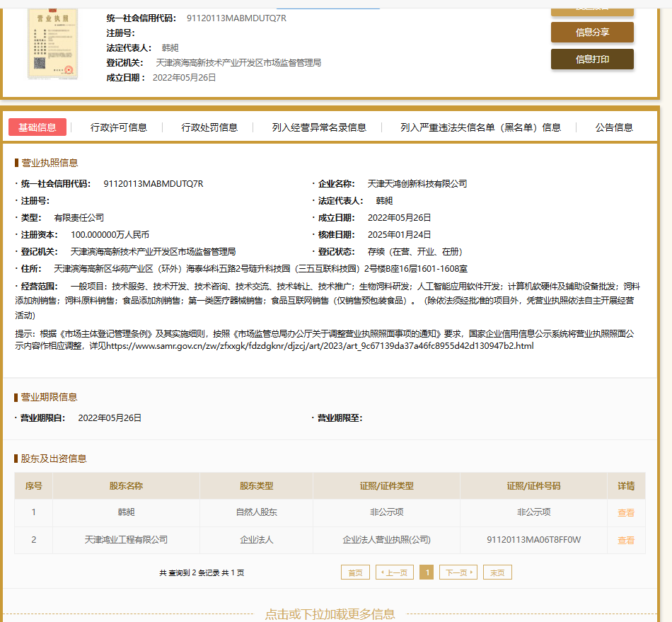Click the 营业执照信息 section heading

point(50,163)
